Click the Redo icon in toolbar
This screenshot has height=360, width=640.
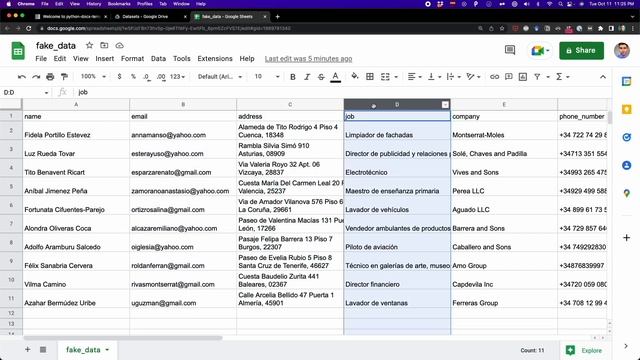(x=36, y=77)
